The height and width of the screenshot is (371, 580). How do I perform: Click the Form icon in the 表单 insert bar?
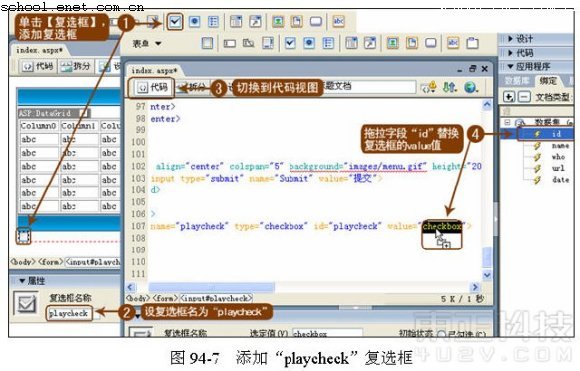tap(208, 43)
